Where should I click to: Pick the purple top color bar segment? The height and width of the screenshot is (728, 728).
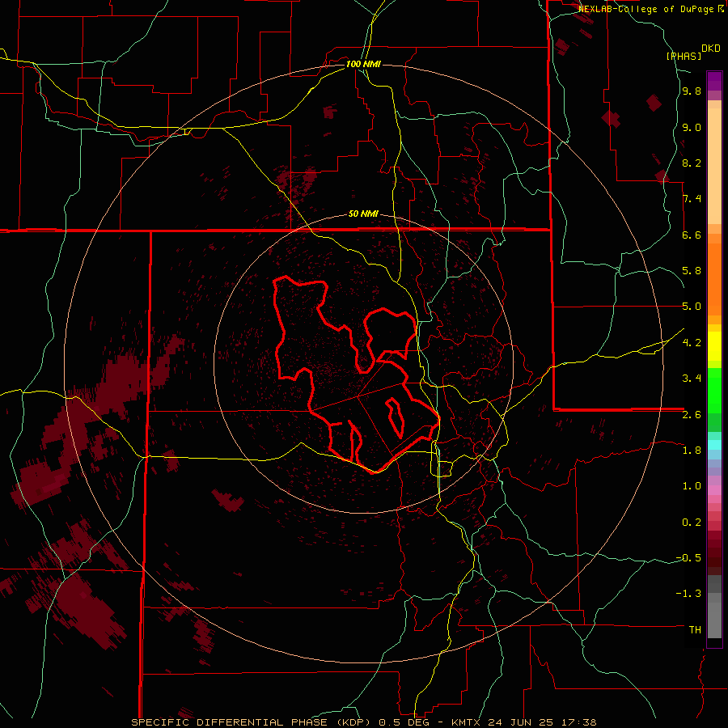point(714,81)
